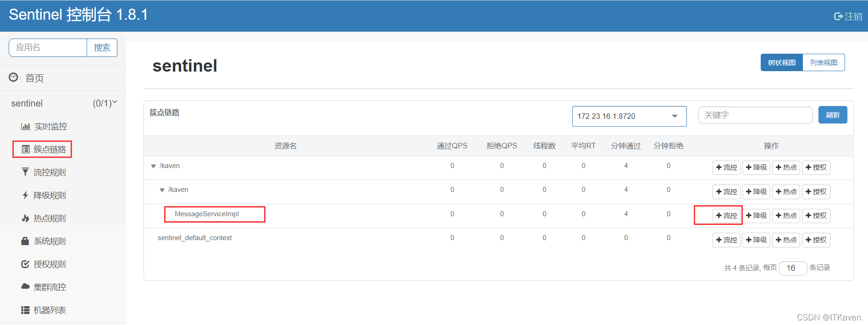Click the 资源名 column header
The width and height of the screenshot is (868, 325).
(x=286, y=146)
